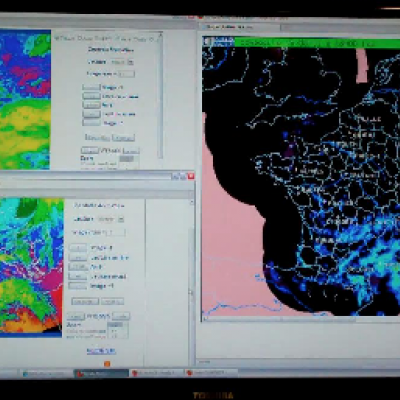Stop the lower animation with the Arrêt button
The width and height of the screenshot is (400, 400).
click(78, 267)
